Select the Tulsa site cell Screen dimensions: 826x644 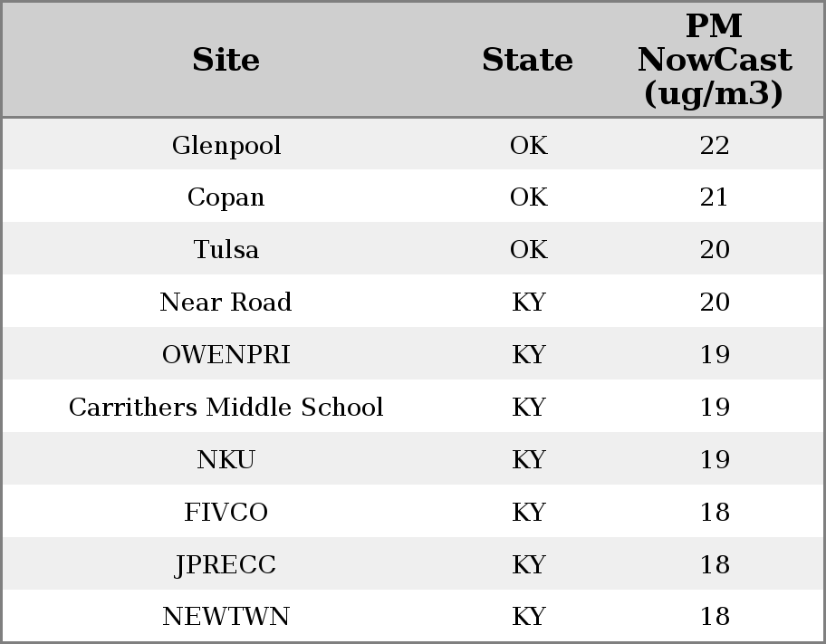tap(226, 250)
